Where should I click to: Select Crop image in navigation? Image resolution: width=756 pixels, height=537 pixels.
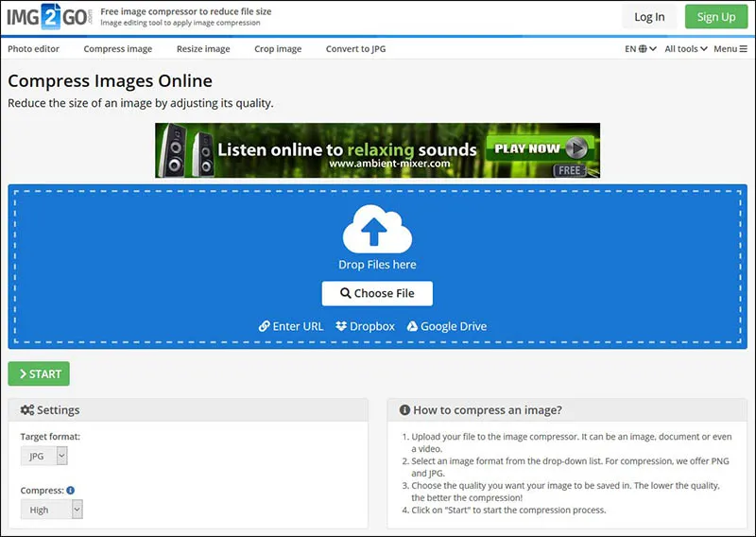pos(278,49)
